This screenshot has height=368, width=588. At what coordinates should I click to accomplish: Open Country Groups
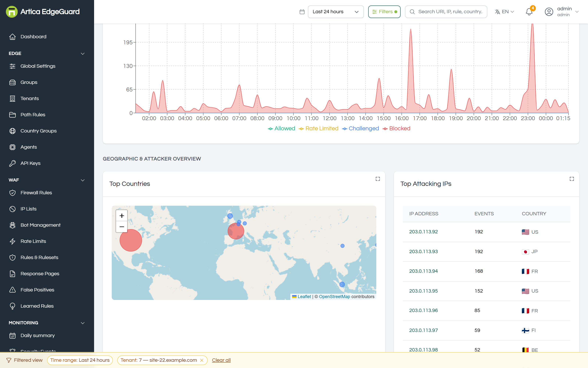(47, 131)
